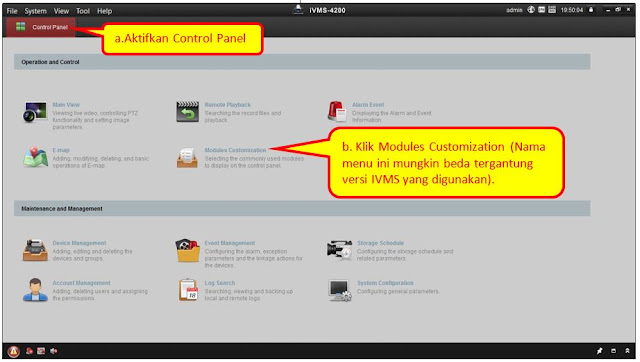
Task: Click the Alarm Event siren icon
Action: tap(337, 111)
